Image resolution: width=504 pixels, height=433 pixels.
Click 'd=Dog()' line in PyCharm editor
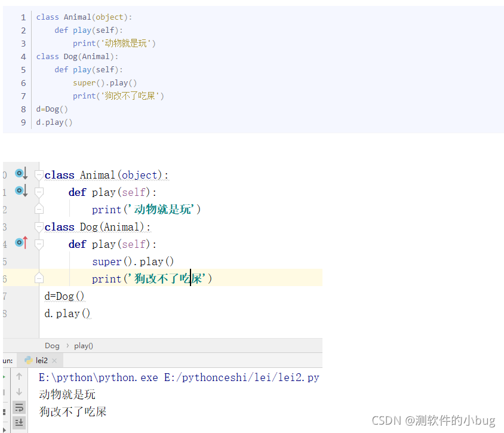coord(64,296)
